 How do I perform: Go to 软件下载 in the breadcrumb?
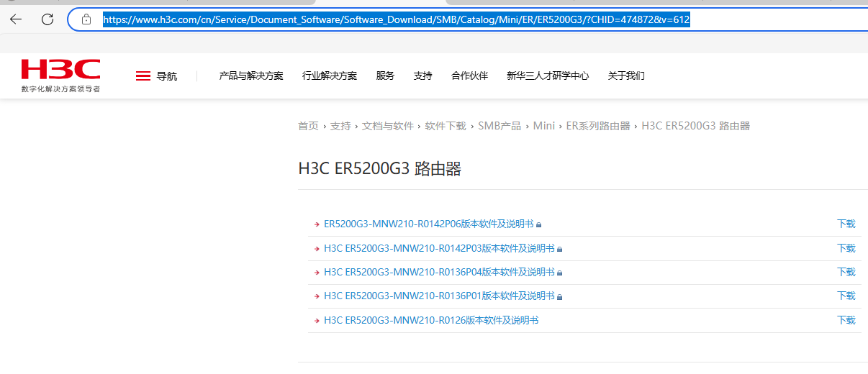(x=446, y=126)
